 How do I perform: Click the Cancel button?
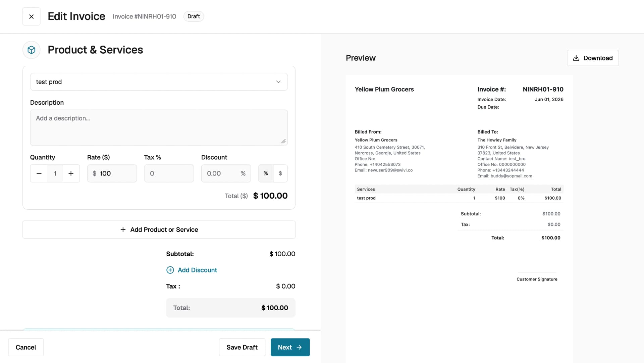click(x=26, y=347)
